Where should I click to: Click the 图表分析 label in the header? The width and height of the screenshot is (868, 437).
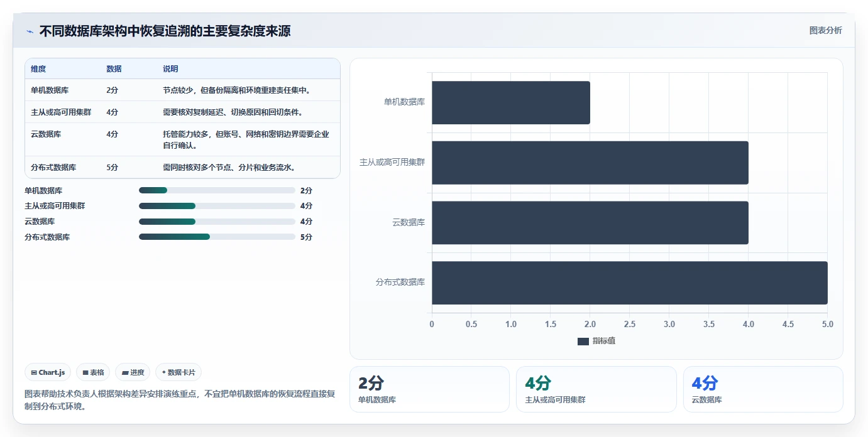click(x=825, y=31)
